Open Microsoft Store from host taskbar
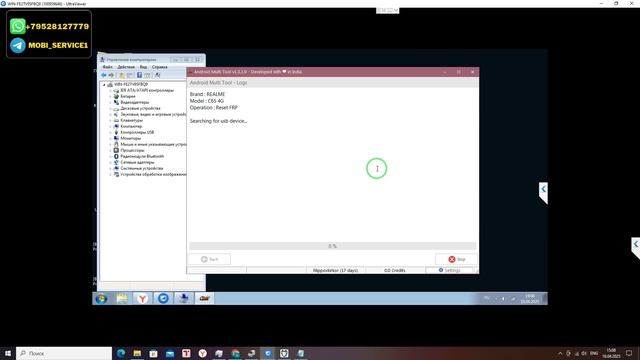640x360 pixels. click(153, 353)
